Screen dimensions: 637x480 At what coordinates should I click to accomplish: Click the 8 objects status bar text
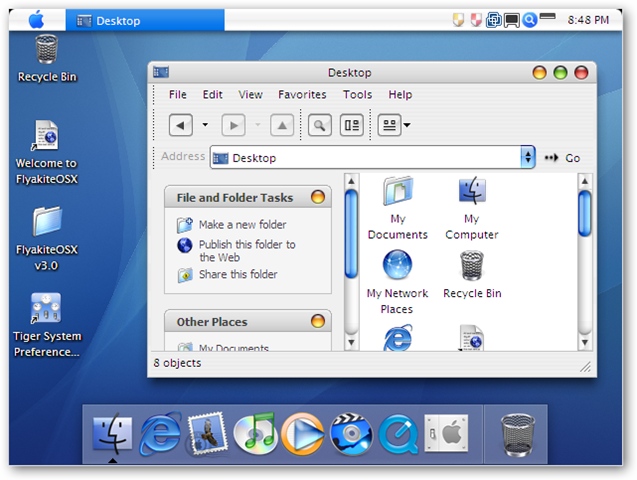(x=177, y=363)
